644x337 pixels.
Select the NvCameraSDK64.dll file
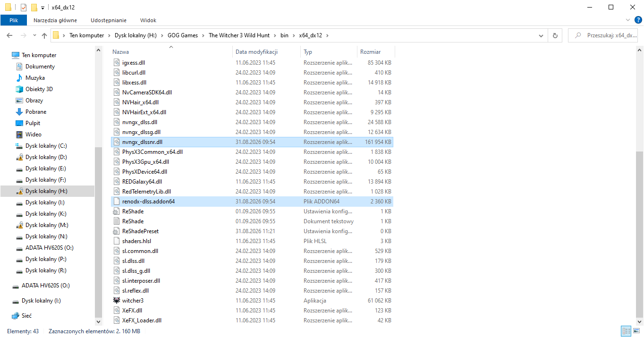coord(252,93)
